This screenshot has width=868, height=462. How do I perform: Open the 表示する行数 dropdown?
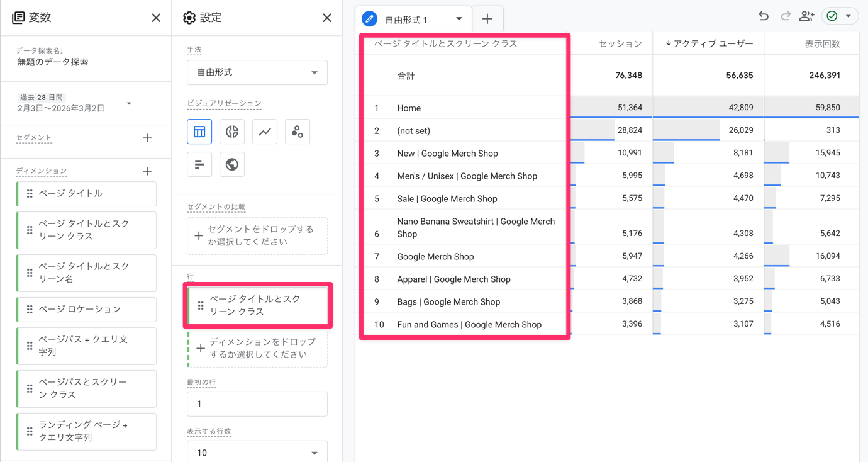click(257, 453)
